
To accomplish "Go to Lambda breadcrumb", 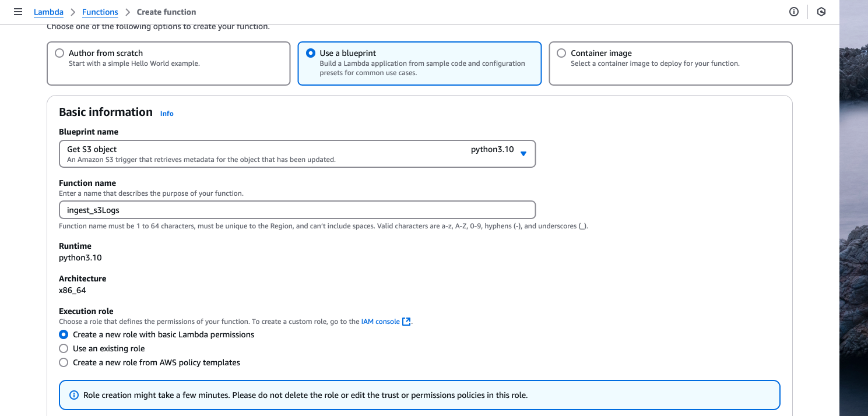I will click(48, 12).
